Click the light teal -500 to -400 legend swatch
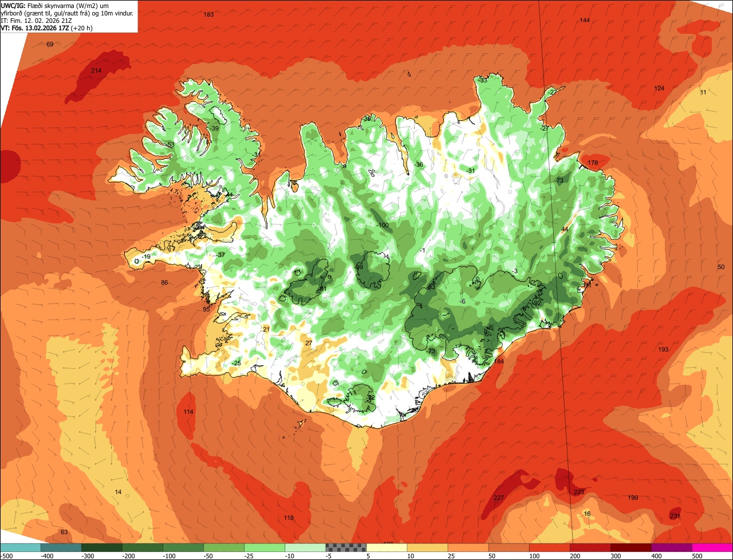Viewport: 733px width, 560px height. [20, 547]
